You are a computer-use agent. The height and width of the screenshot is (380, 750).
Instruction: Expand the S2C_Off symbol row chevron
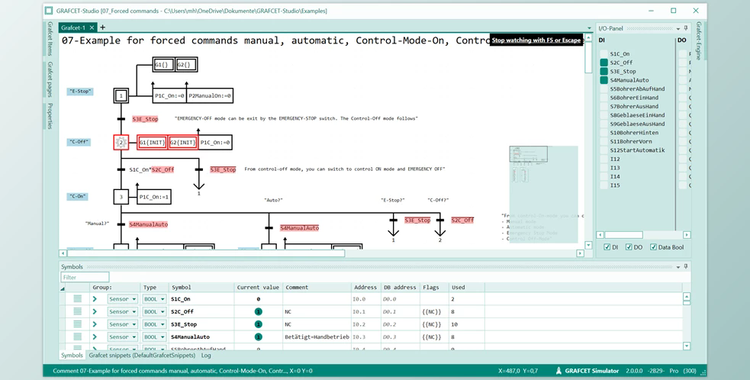coord(95,312)
